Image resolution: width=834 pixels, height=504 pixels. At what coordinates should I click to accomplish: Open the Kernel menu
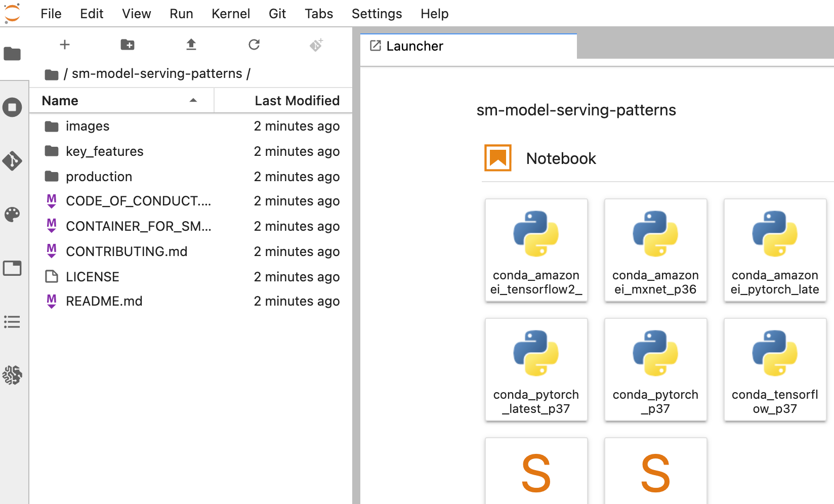coord(231,14)
